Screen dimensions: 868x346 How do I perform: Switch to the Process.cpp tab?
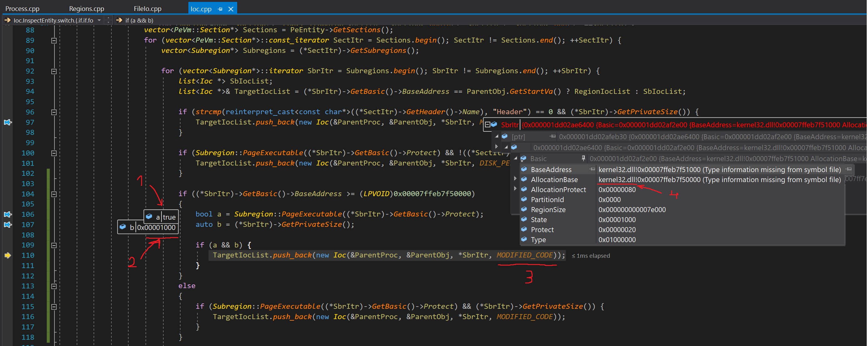(x=22, y=9)
